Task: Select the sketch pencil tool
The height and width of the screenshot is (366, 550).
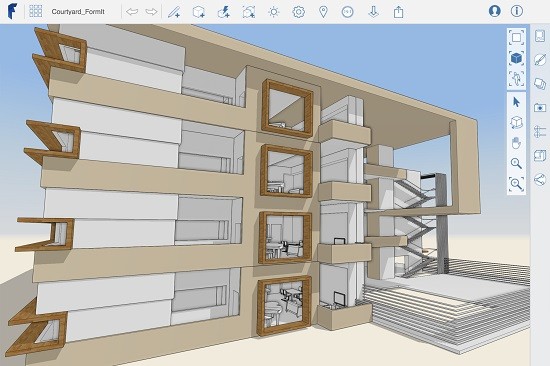Action: (x=174, y=12)
